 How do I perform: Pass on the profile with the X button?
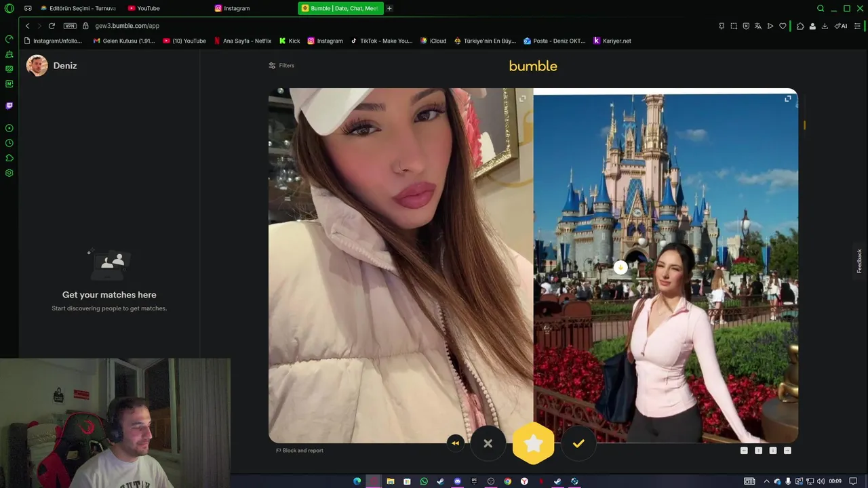tap(488, 443)
